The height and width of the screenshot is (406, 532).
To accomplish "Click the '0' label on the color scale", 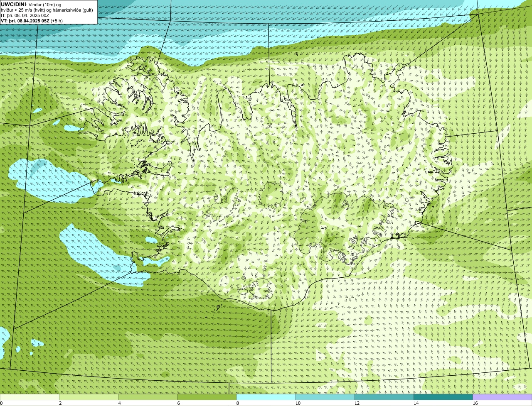I will tap(1, 403).
